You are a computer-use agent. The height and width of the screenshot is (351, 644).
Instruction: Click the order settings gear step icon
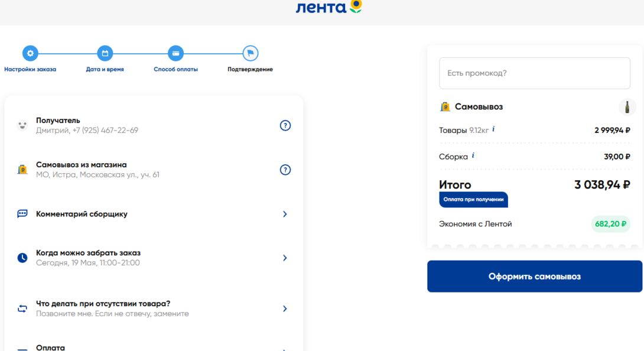pyautogui.click(x=30, y=53)
